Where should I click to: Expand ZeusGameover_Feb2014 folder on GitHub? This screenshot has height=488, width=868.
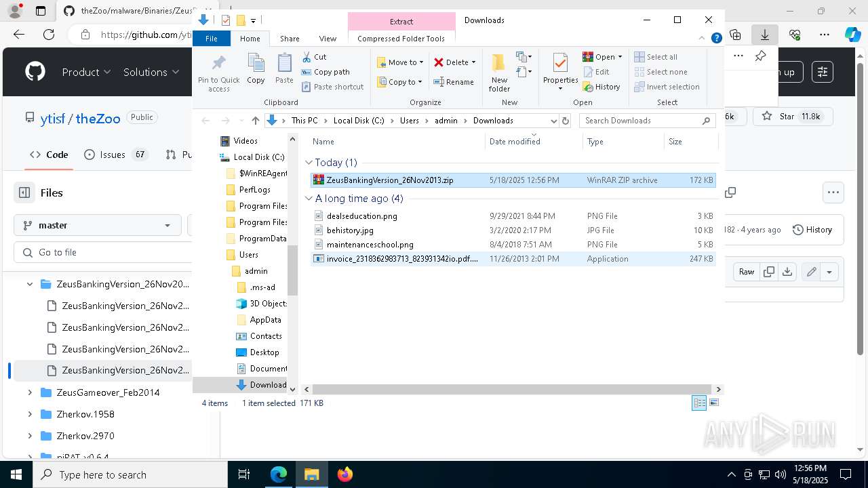[30, 392]
